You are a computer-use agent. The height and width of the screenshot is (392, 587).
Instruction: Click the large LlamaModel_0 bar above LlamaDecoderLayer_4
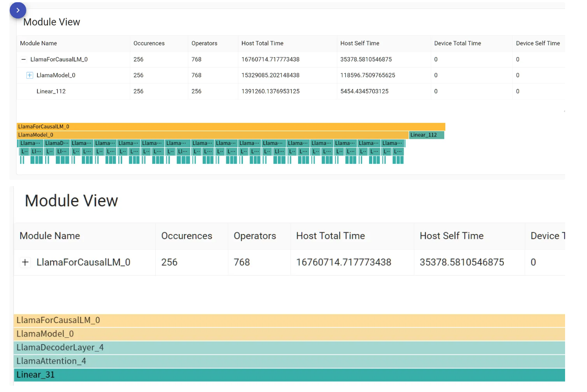[289, 334]
